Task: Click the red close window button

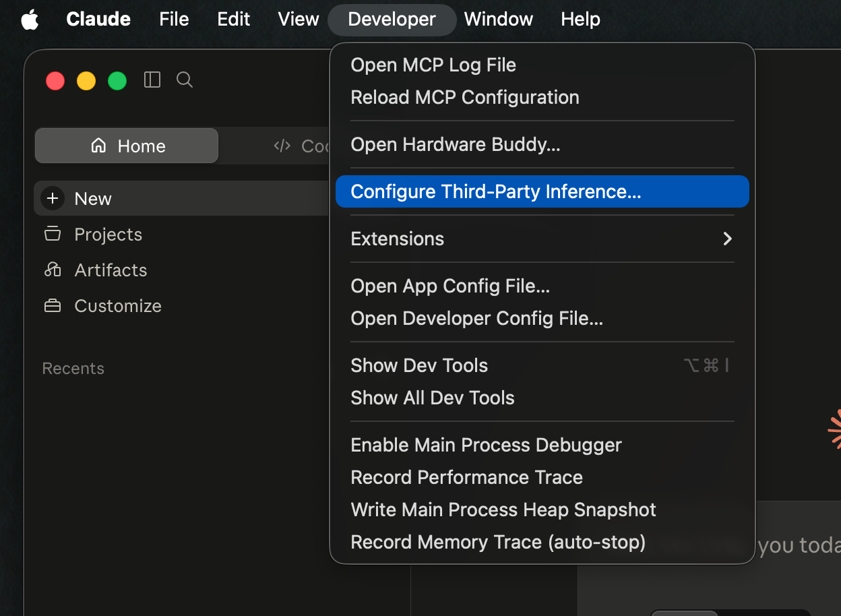Action: [x=55, y=81]
